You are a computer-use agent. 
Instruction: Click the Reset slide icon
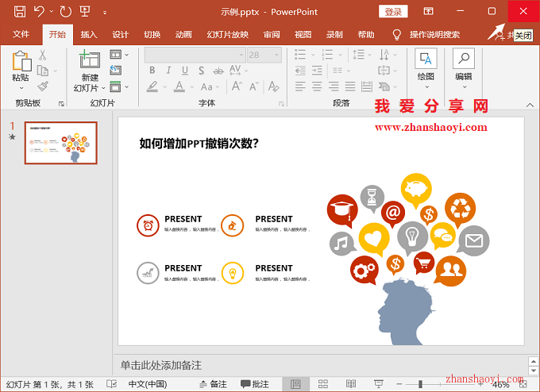pyautogui.click(x=116, y=70)
